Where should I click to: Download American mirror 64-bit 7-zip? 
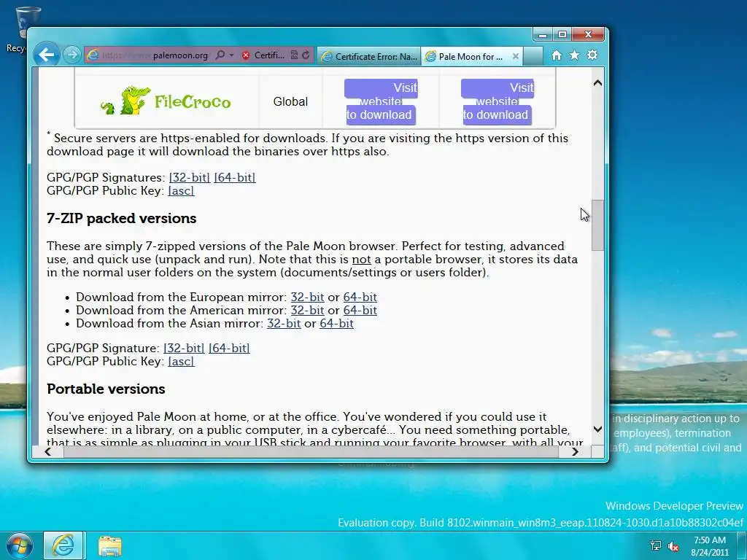tap(360, 311)
